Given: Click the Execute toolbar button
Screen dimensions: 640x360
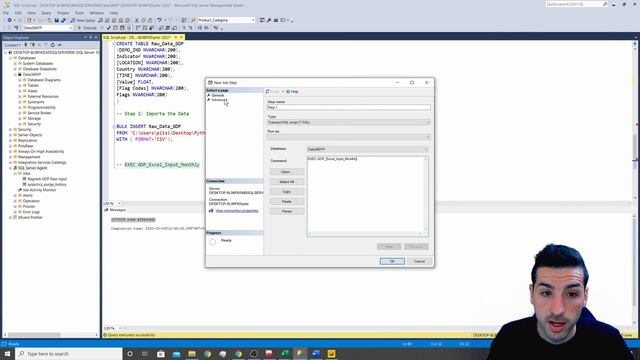Looking at the screenshot, I should 87,28.
